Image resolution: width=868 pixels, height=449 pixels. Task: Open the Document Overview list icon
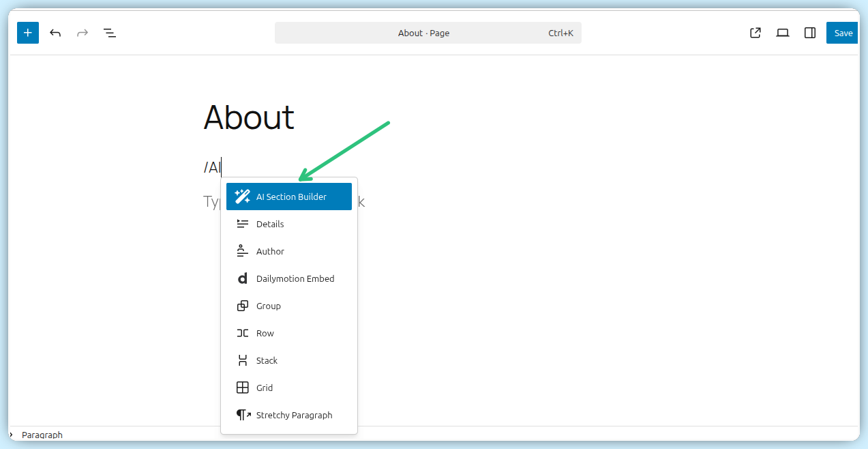tap(109, 33)
